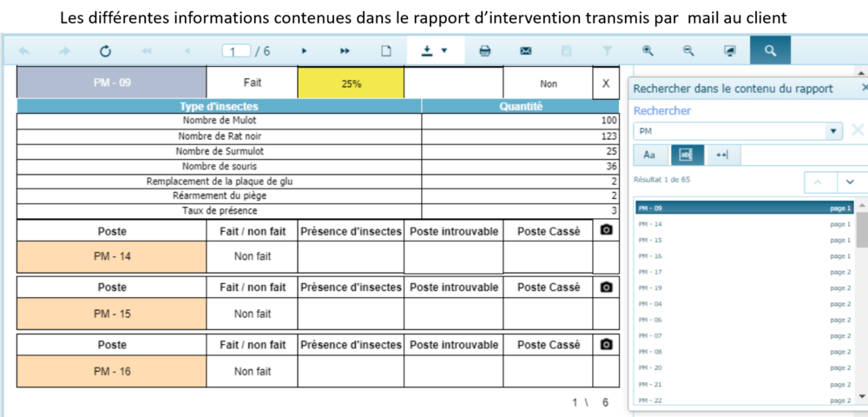Click the Nombre de souris row
The width and height of the screenshot is (868, 417).
point(318,166)
